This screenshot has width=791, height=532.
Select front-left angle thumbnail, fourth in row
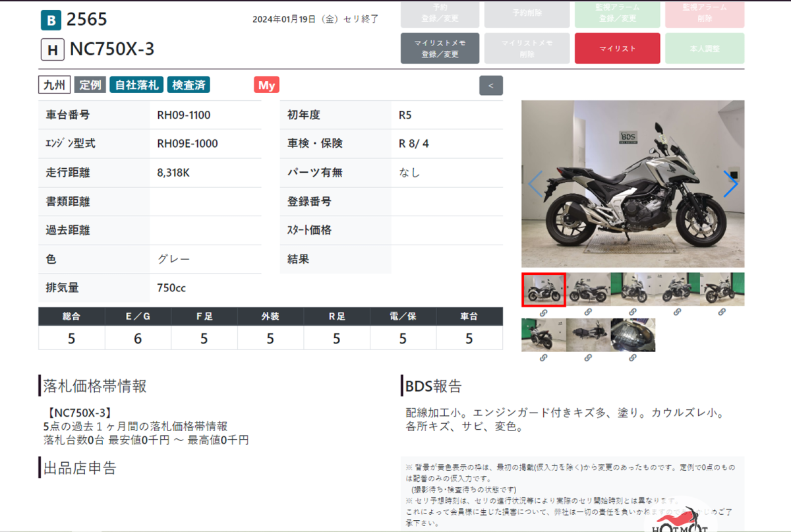tap(678, 289)
